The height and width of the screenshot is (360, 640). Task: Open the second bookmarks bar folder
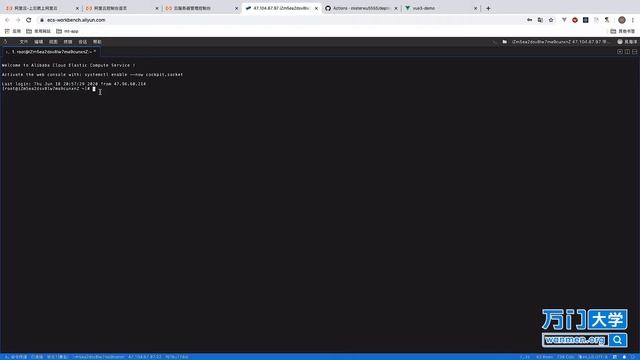[x=38, y=31]
